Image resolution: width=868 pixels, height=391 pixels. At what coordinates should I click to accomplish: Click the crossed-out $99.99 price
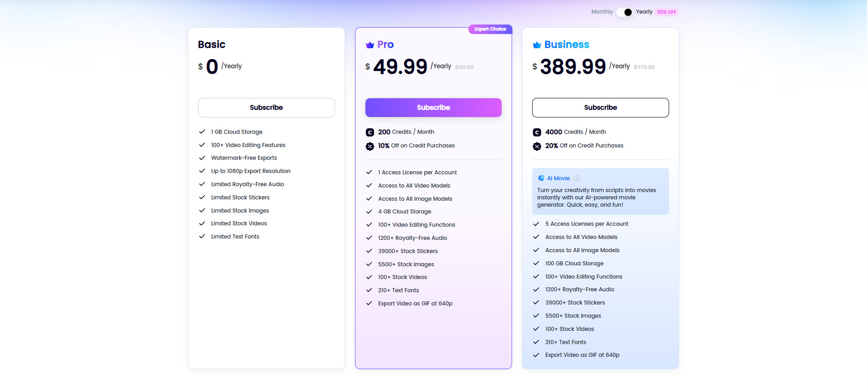[464, 67]
